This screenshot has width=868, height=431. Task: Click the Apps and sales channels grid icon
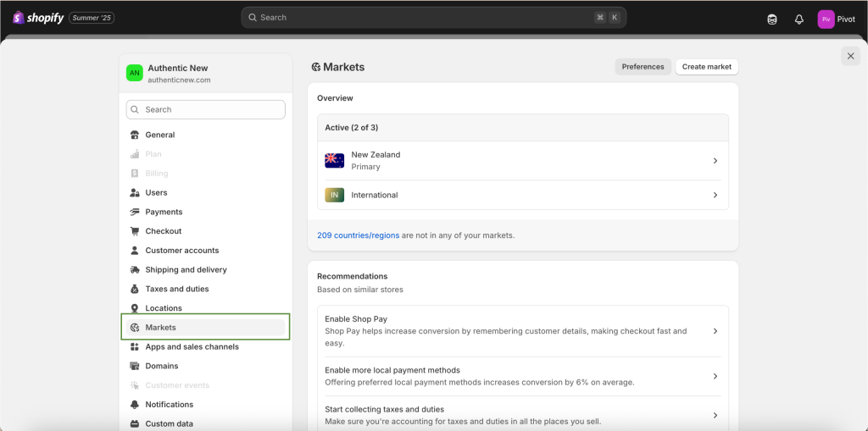[135, 347]
